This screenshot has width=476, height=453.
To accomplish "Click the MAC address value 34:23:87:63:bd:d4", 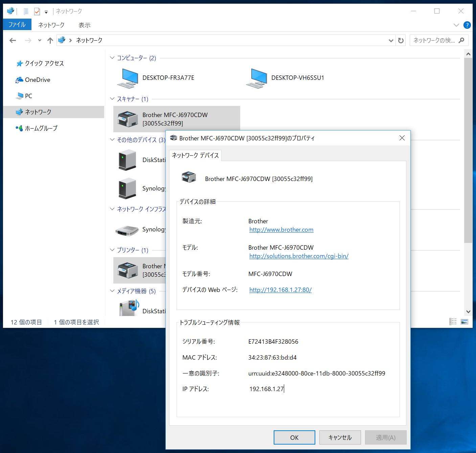I will [273, 358].
